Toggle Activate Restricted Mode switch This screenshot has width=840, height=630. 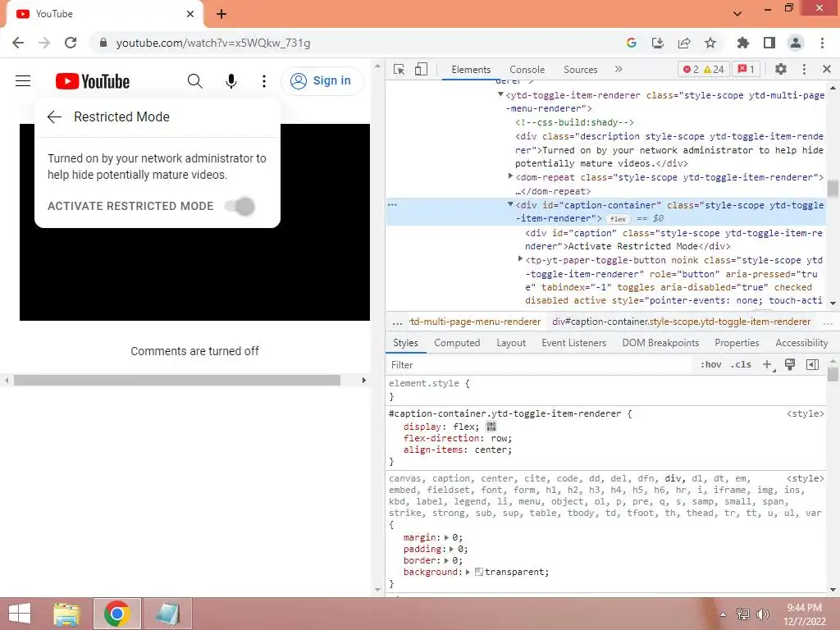click(x=240, y=206)
